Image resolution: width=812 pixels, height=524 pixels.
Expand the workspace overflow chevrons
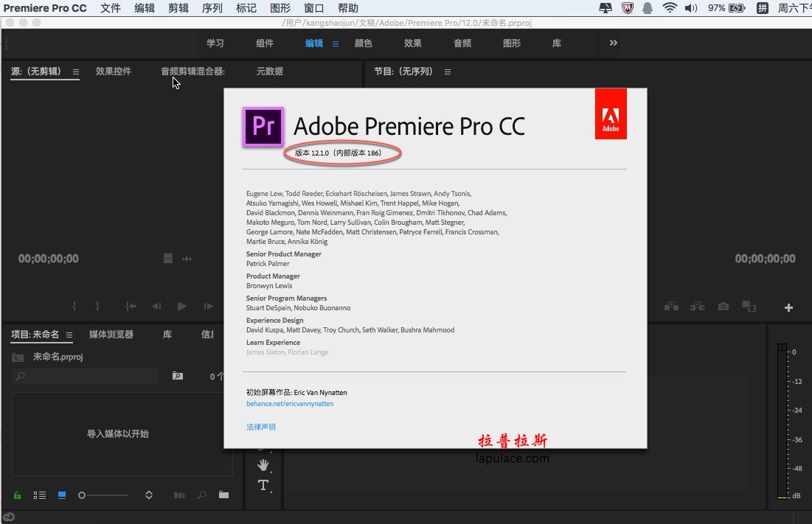tap(613, 43)
